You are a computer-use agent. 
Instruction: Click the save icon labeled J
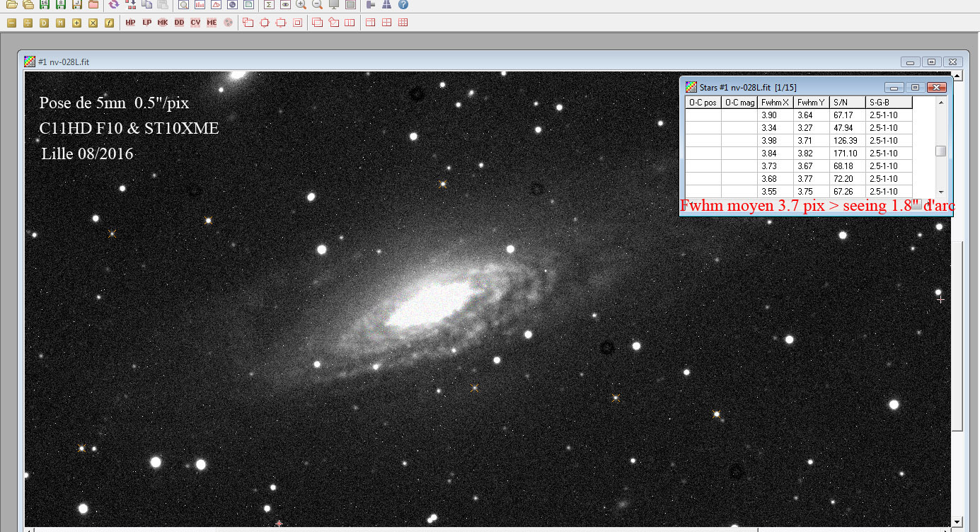[x=76, y=4]
